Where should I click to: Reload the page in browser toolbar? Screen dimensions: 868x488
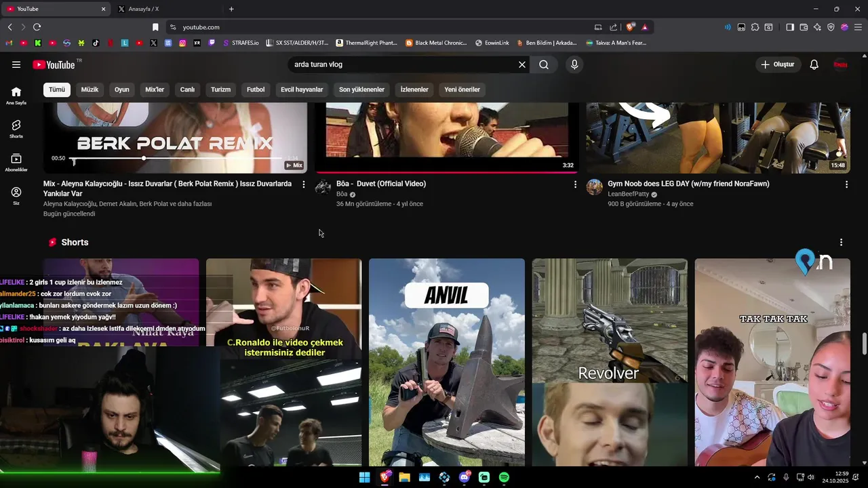pos(37,27)
